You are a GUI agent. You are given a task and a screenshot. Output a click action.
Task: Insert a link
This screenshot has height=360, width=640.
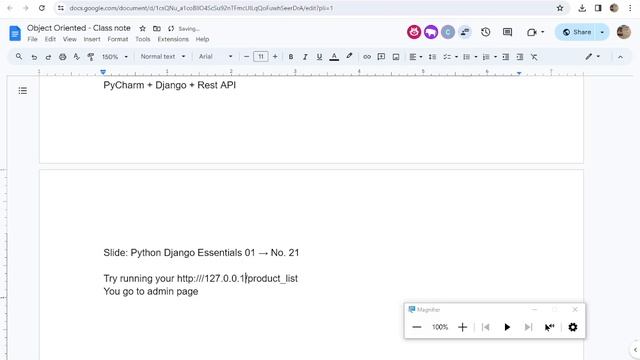(367, 57)
